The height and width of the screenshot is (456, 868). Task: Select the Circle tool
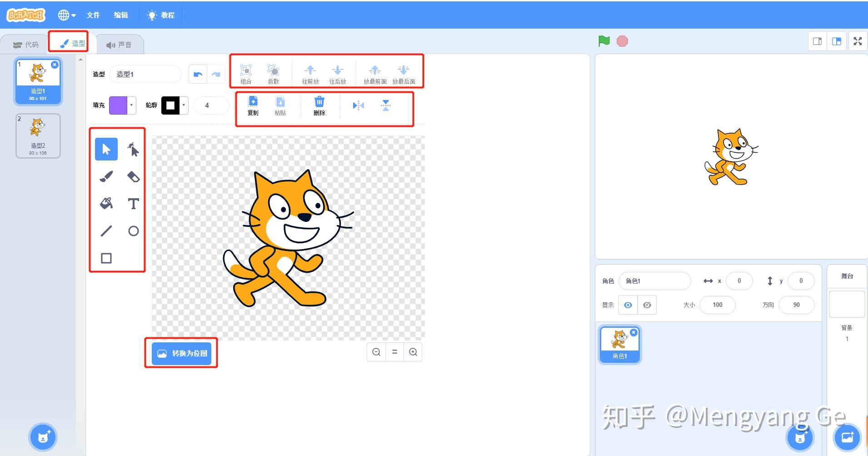click(133, 231)
